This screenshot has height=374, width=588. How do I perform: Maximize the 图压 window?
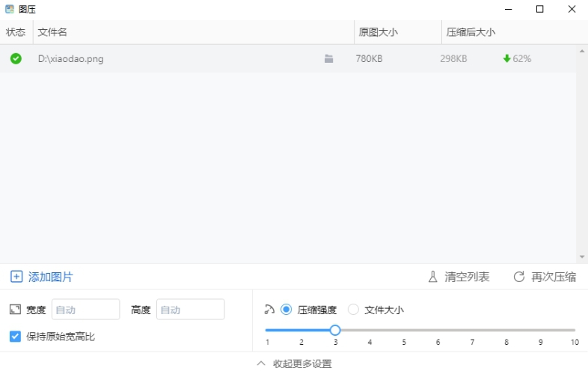click(x=539, y=9)
